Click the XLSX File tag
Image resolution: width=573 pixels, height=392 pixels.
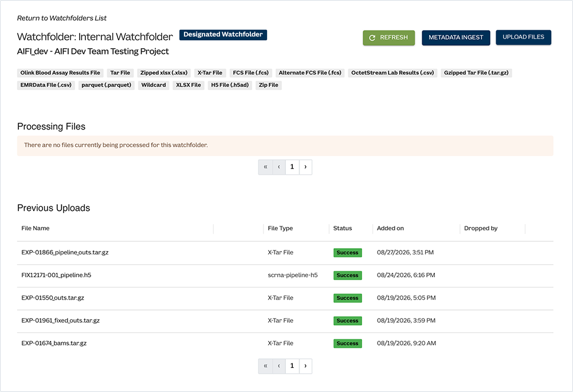(x=188, y=85)
